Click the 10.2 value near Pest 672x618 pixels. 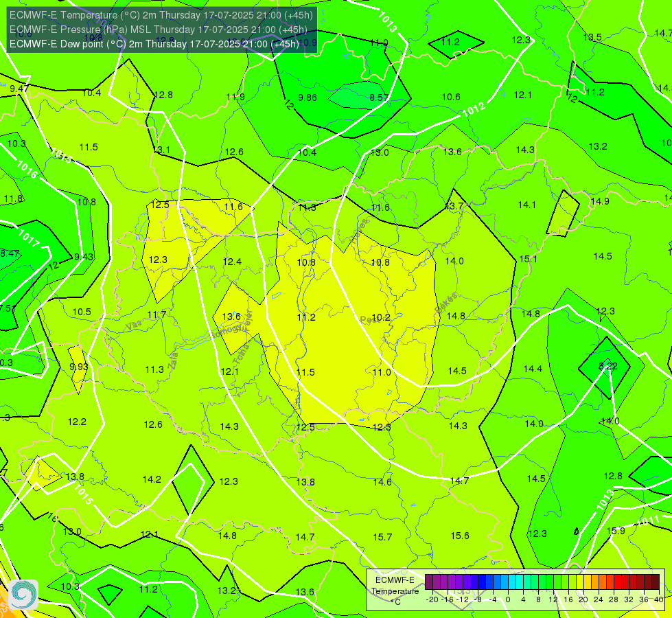click(381, 318)
